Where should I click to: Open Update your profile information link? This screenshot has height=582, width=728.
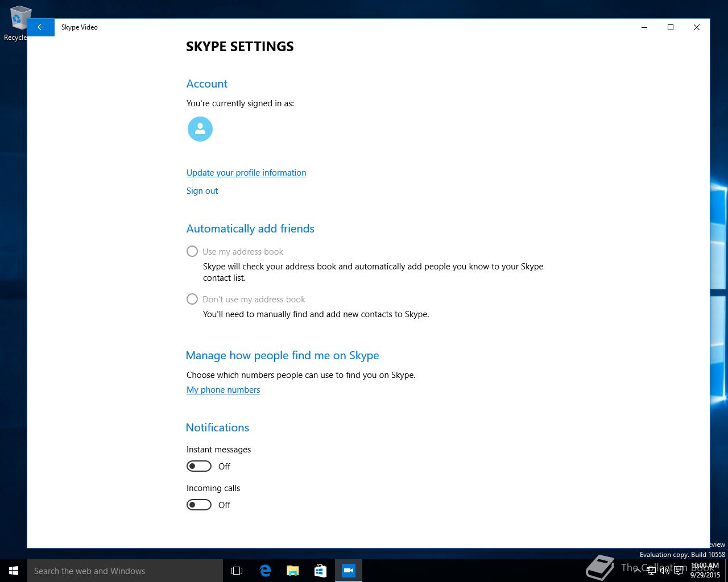tap(246, 173)
